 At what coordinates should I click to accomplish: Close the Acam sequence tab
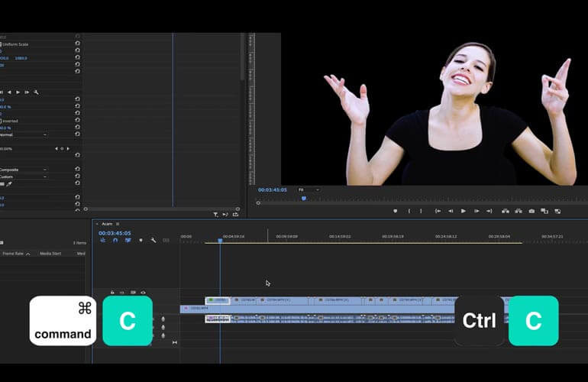coord(97,224)
